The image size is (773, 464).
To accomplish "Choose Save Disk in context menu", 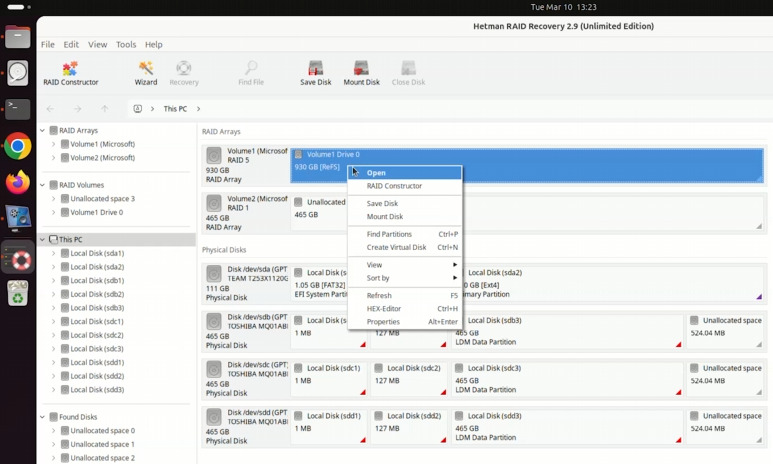I will (405, 203).
